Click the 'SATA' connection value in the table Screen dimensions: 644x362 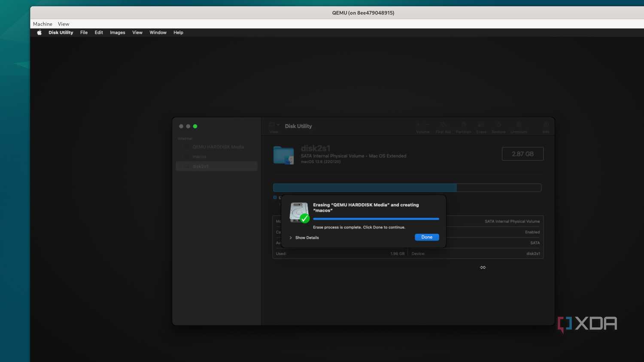[x=535, y=243]
